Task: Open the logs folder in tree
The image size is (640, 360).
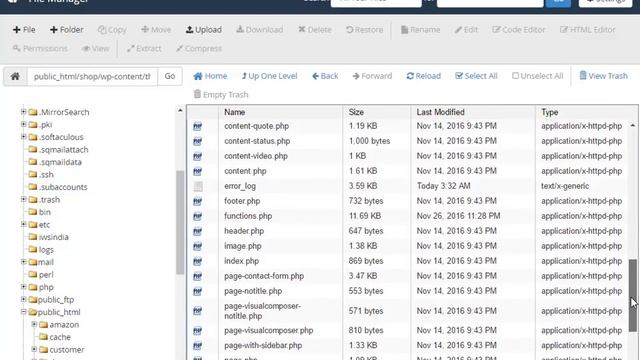Action: 42,250
